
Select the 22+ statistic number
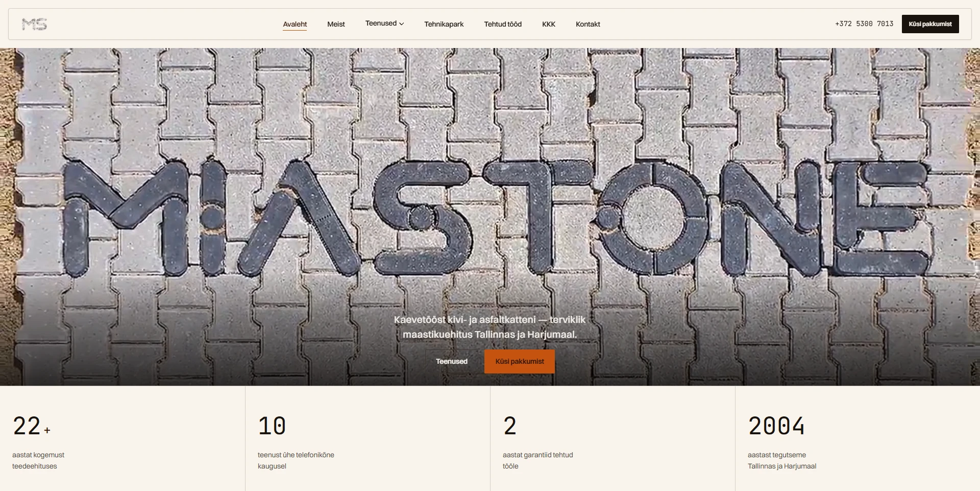tap(32, 426)
